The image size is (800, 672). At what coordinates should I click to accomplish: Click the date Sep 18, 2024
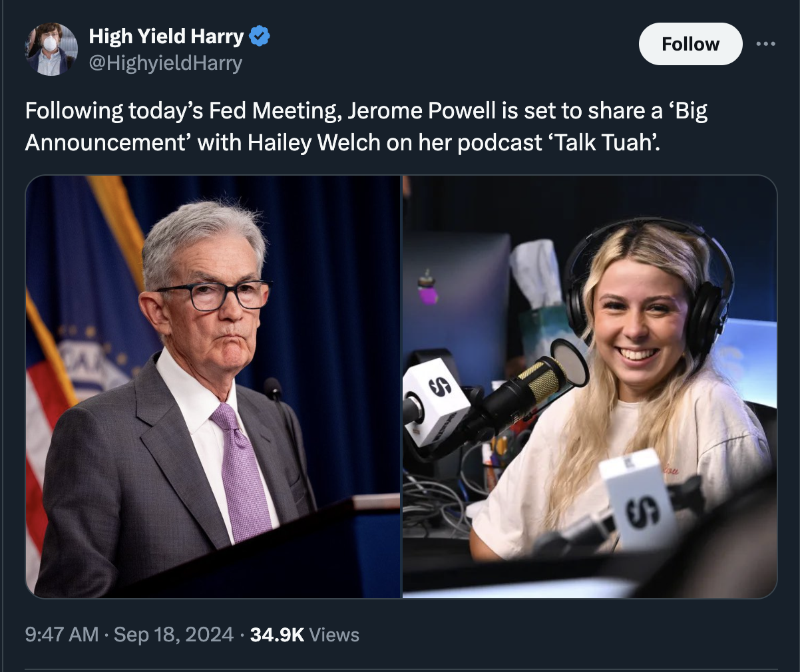click(174, 634)
